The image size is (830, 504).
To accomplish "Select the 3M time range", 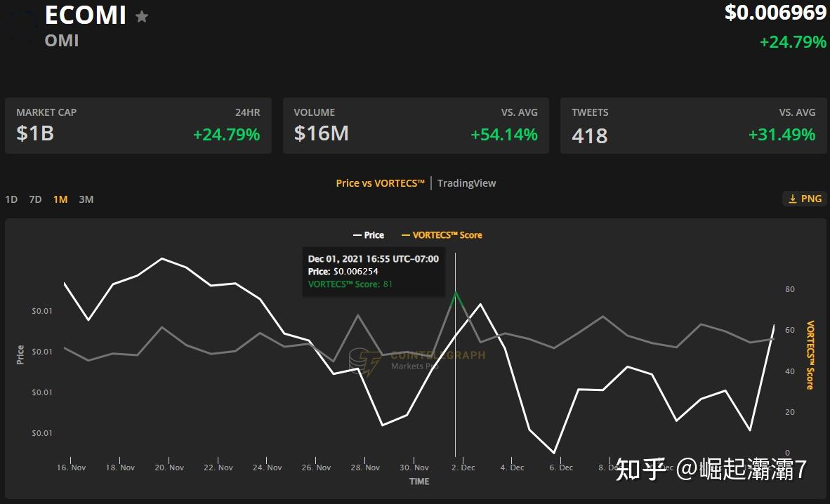I will [86, 199].
